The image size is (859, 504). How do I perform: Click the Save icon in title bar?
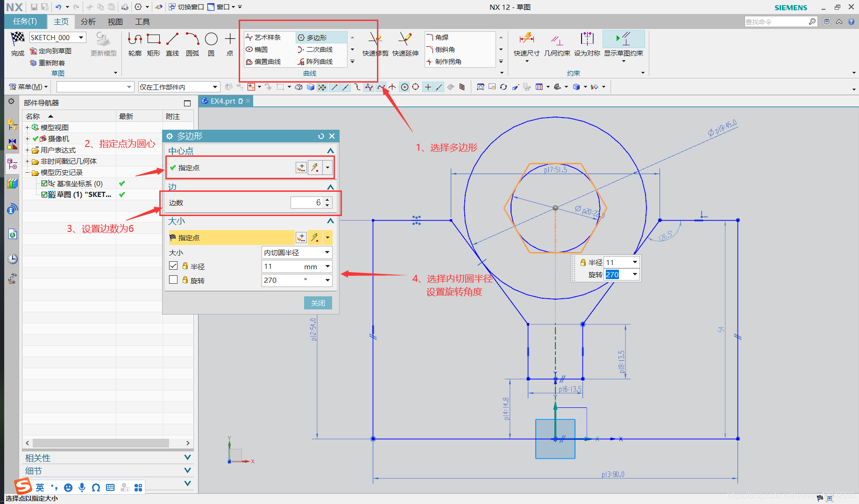coord(34,7)
